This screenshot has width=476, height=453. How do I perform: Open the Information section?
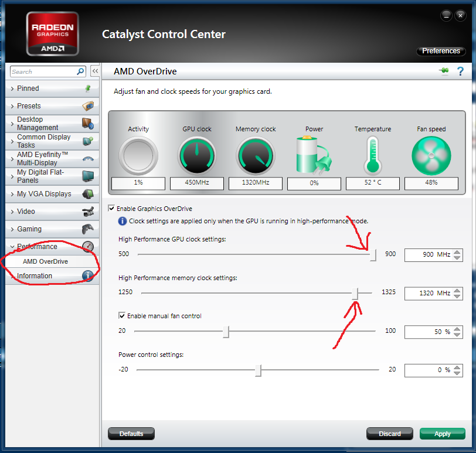pyautogui.click(x=52, y=276)
